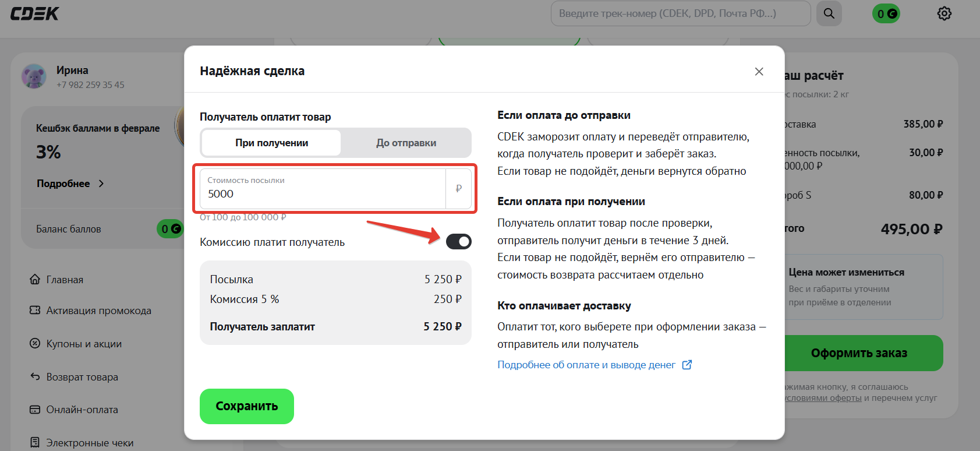Click Получатель оплатит товар label
The height and width of the screenshot is (451, 980).
(266, 117)
